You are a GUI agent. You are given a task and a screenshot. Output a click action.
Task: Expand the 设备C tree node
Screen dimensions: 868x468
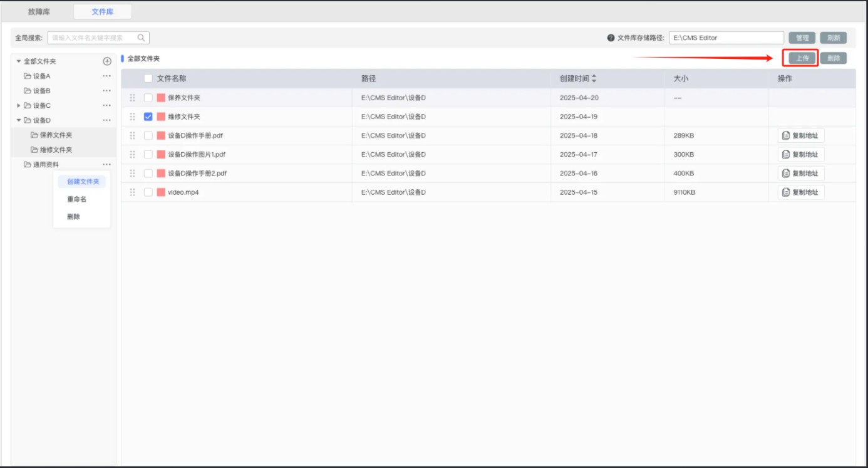[x=19, y=105]
